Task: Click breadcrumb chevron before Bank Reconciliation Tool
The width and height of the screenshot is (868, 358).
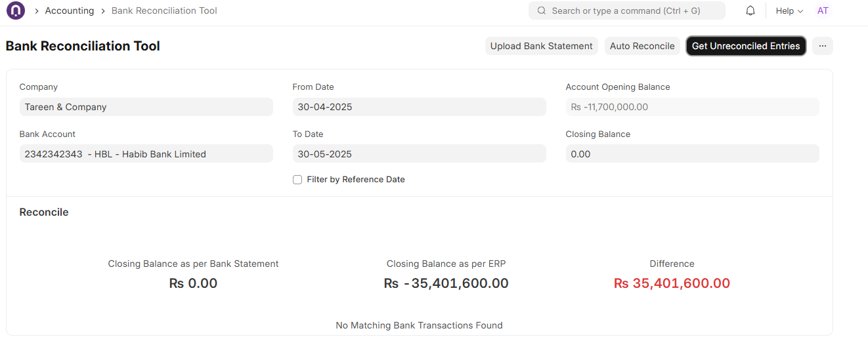Action: (103, 11)
